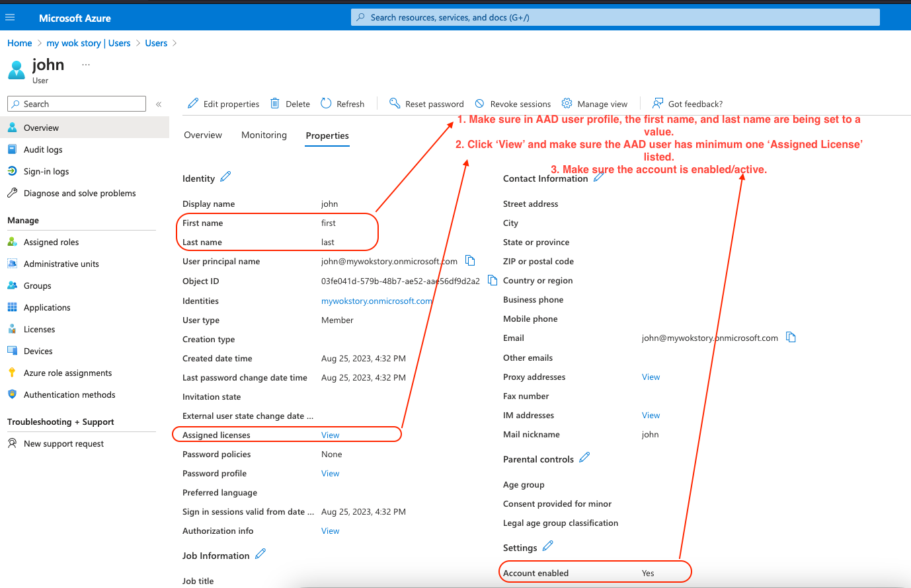Click the User type value 'Member'
This screenshot has height=588, width=911.
[337, 320]
